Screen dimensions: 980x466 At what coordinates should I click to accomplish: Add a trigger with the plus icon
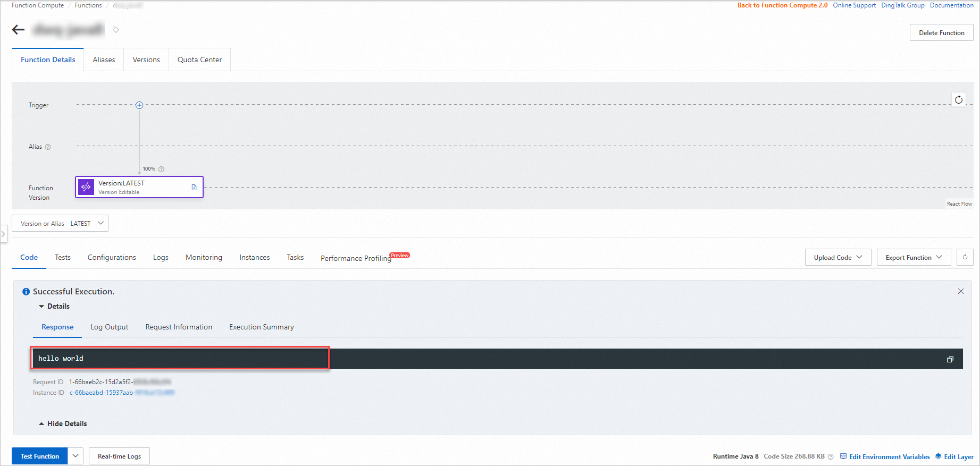139,105
